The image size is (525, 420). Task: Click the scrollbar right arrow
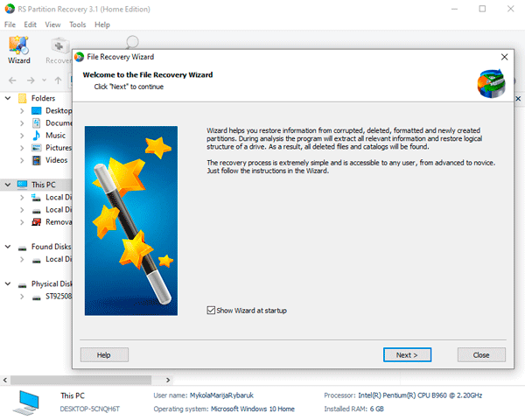168,380
